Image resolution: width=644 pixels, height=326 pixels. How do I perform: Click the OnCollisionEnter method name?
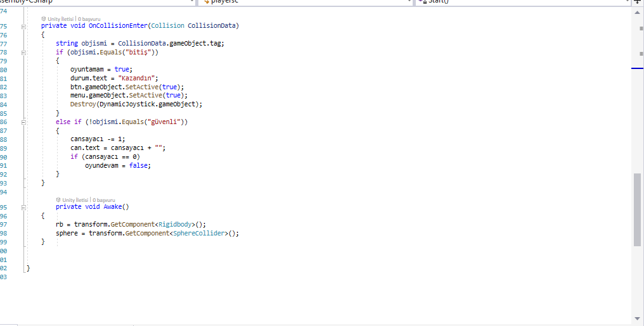pos(118,26)
